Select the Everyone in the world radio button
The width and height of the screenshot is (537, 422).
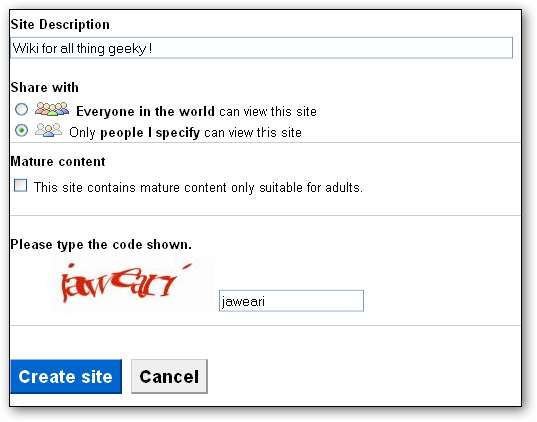[21, 109]
